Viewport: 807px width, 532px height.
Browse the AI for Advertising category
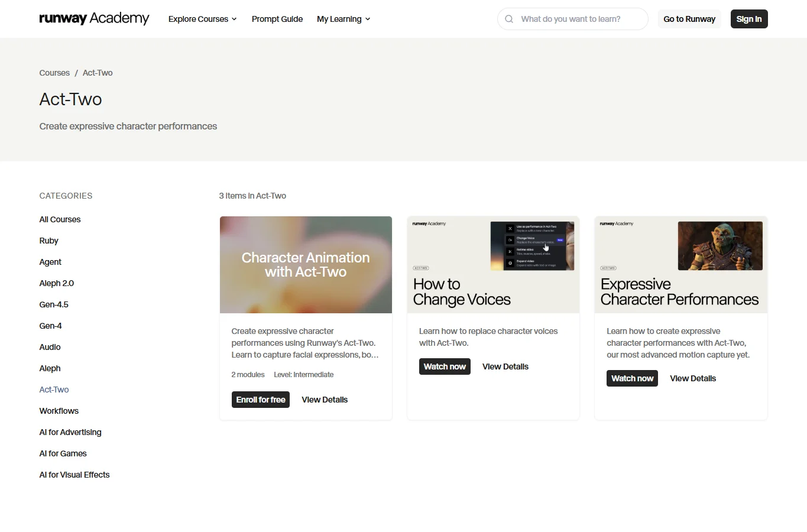tap(70, 432)
